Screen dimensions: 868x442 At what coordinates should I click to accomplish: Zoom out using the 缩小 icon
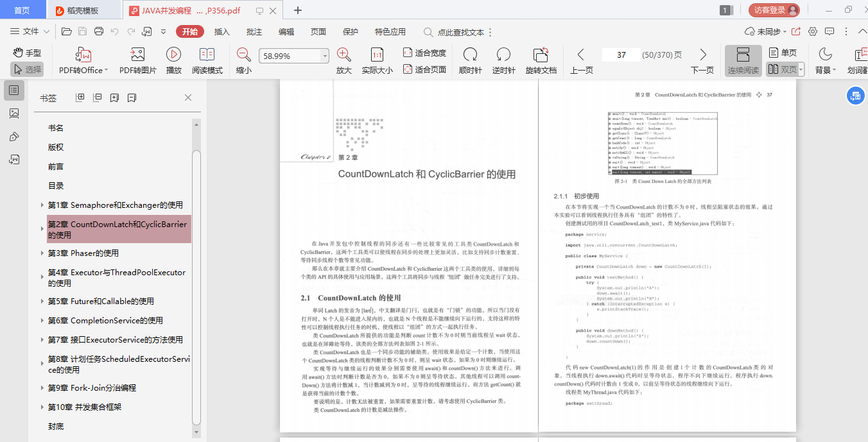click(244, 62)
